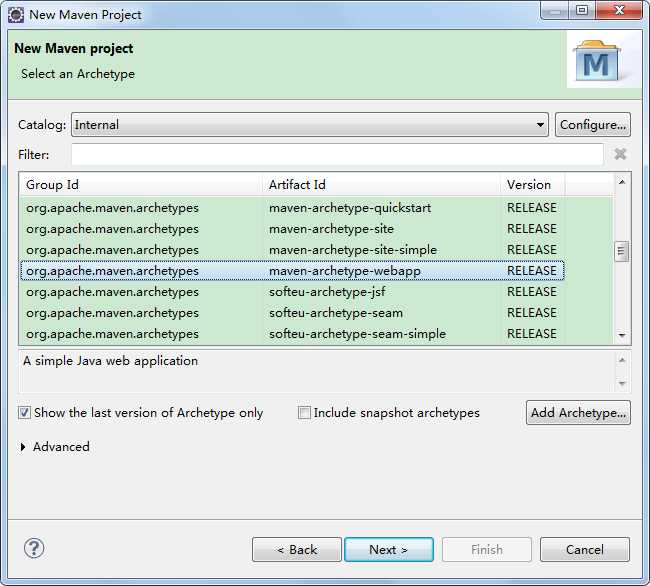Select the maven-archetype-site-simple row

pos(292,250)
